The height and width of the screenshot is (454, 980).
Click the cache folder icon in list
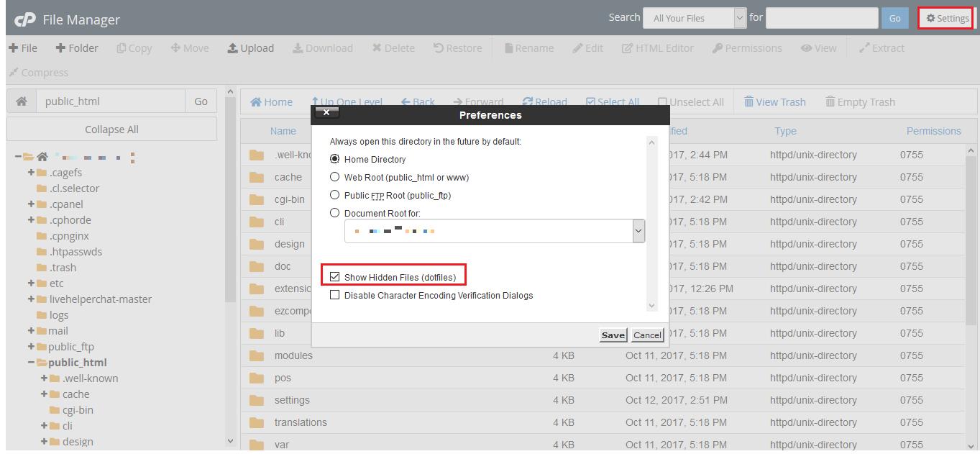(x=257, y=177)
